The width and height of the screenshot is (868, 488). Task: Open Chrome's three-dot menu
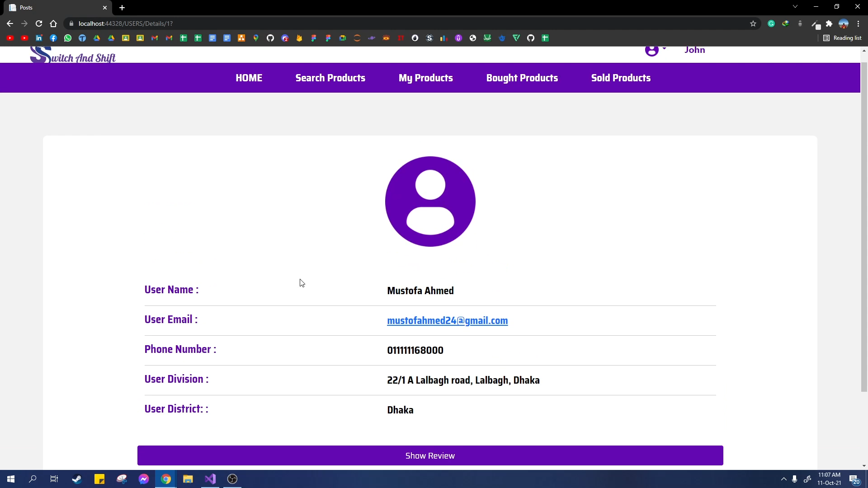click(858, 23)
